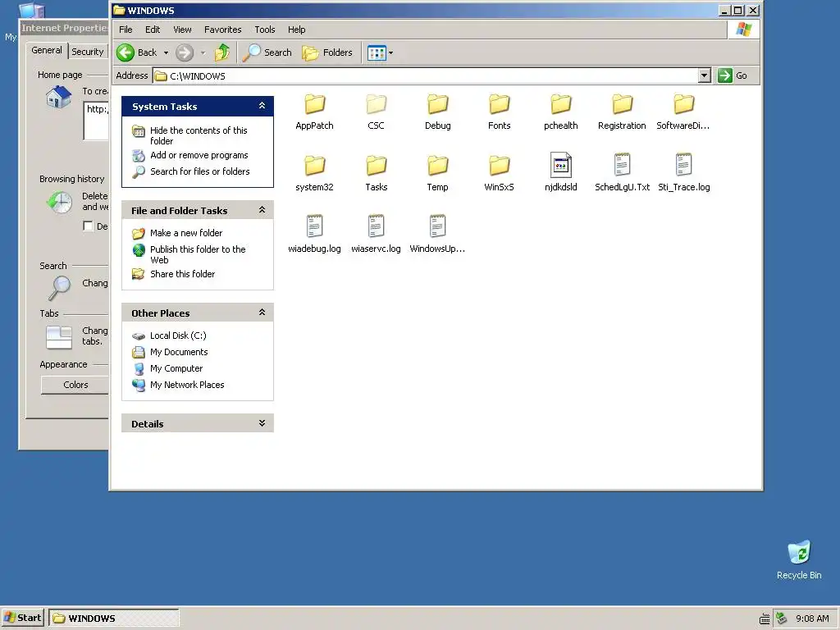The image size is (840, 630).
Task: Select the SoftwareDi... folder
Action: coord(683,112)
